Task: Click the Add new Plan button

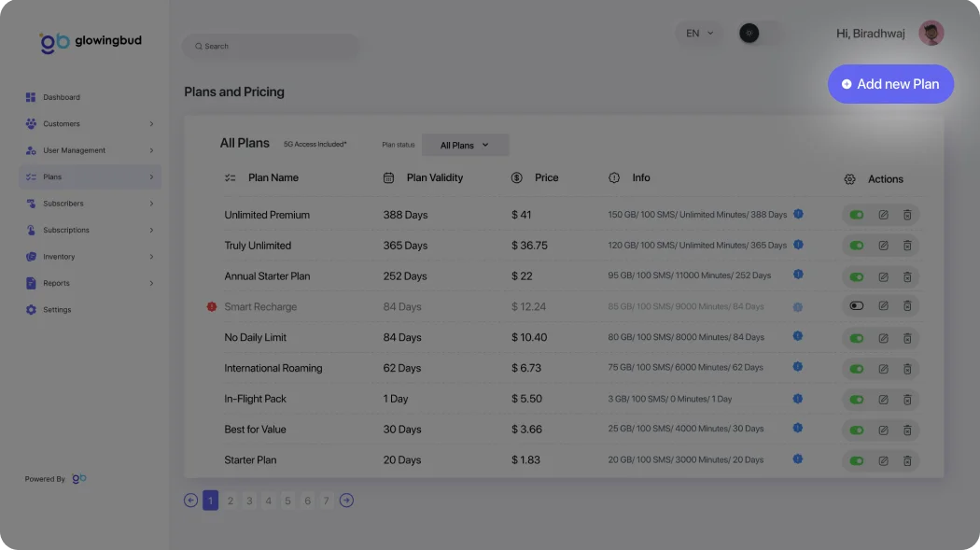Action: [x=890, y=84]
